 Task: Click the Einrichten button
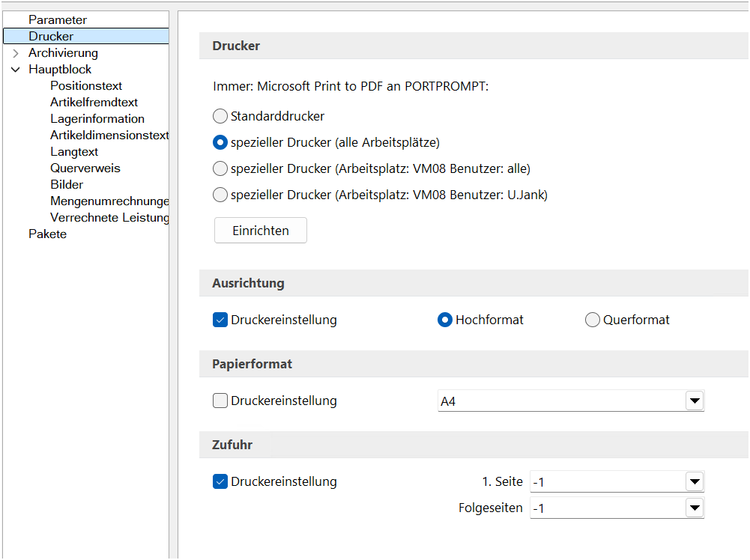(261, 231)
